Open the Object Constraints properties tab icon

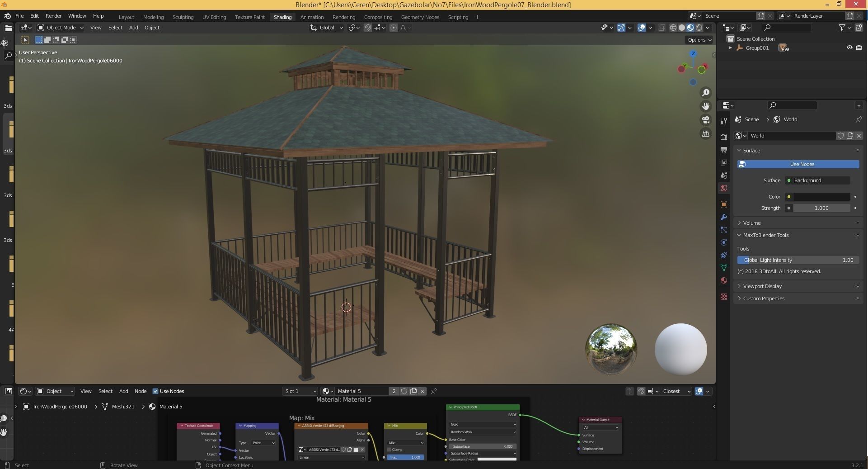(724, 255)
